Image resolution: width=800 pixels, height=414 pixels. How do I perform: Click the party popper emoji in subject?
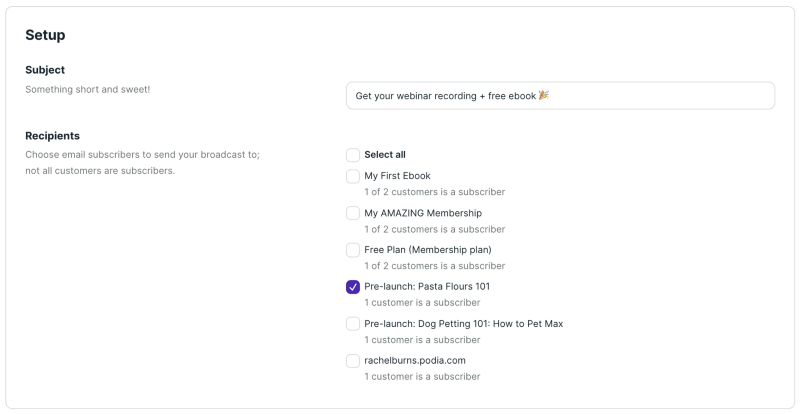[544, 96]
